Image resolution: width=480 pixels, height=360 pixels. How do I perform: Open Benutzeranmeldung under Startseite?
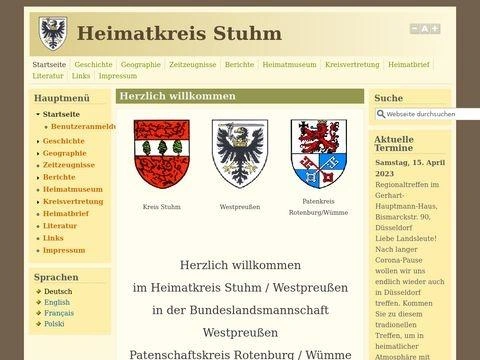pyautogui.click(x=83, y=127)
